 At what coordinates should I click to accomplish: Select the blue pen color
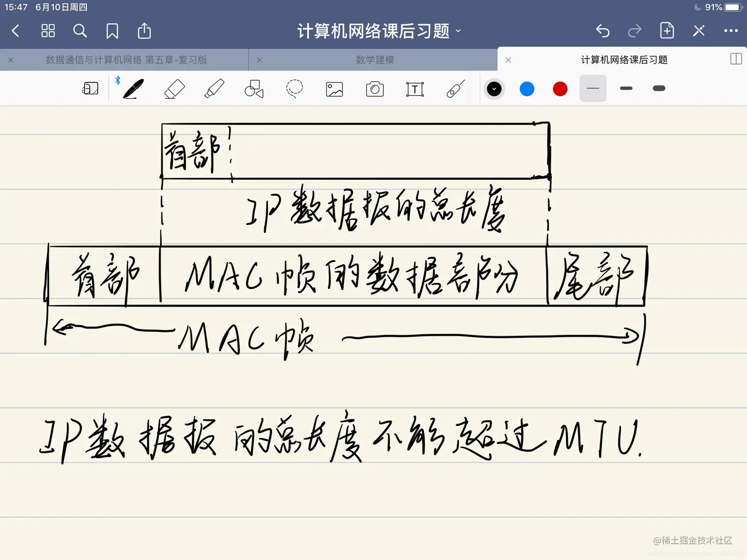coord(527,89)
